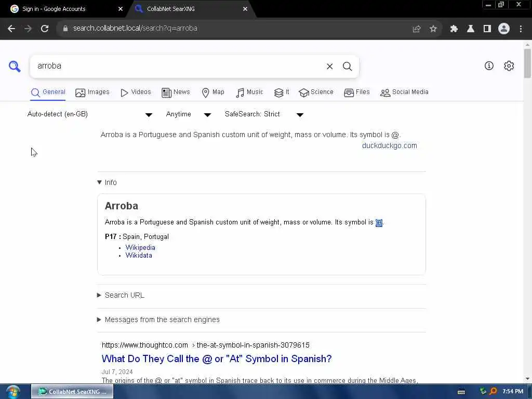Click the CollabNet SearXNG taskbar button
This screenshot has width=532, height=399.
pyautogui.click(x=72, y=392)
